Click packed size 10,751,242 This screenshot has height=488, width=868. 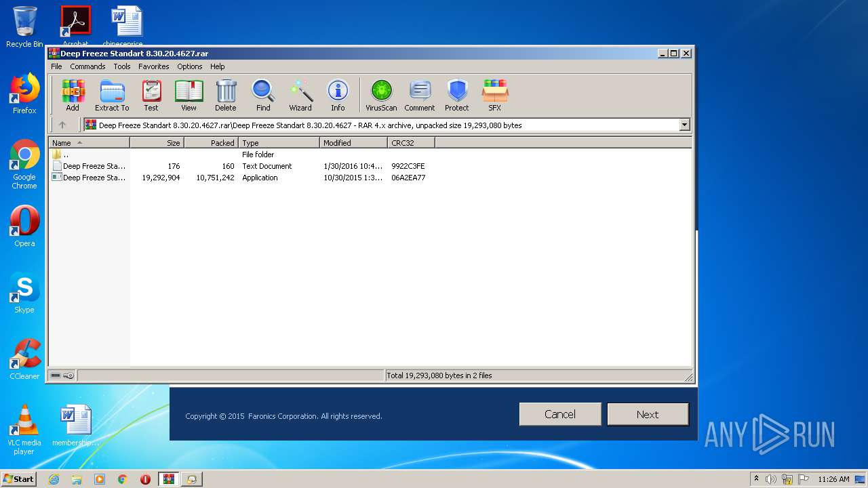(x=215, y=178)
